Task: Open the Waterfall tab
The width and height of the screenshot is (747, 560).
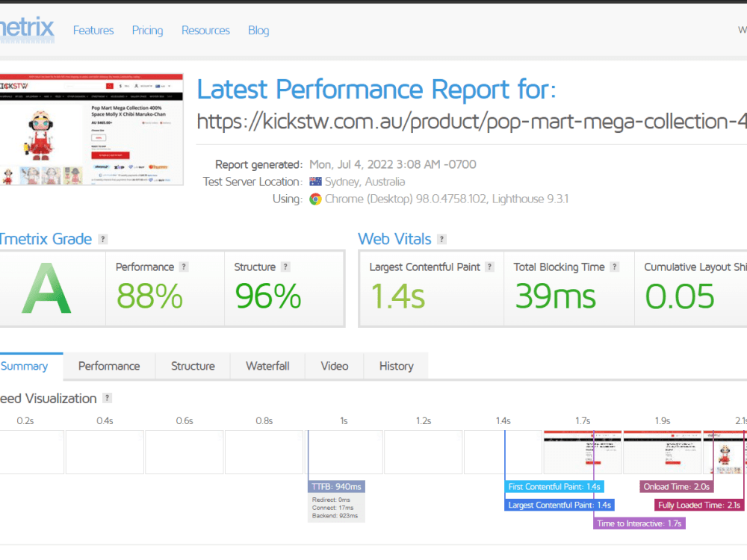Action: (267, 366)
